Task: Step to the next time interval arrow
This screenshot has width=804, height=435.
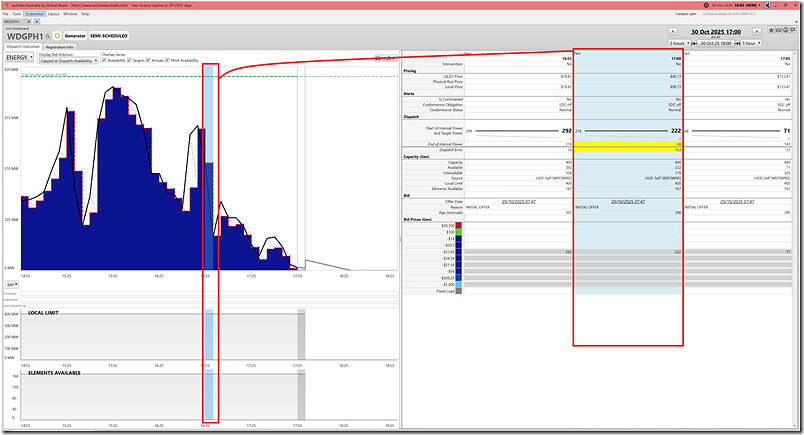Action: click(757, 31)
